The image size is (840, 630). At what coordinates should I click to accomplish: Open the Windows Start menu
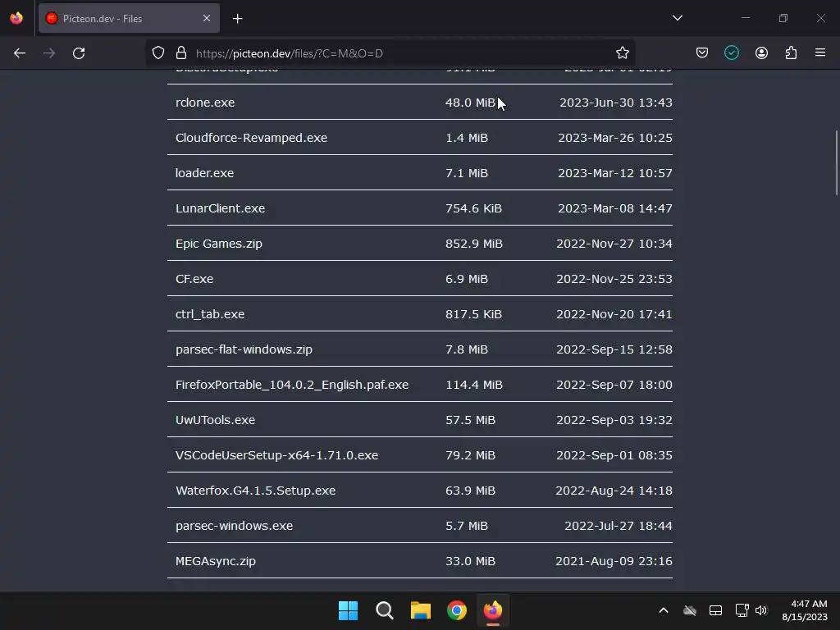pyautogui.click(x=348, y=610)
